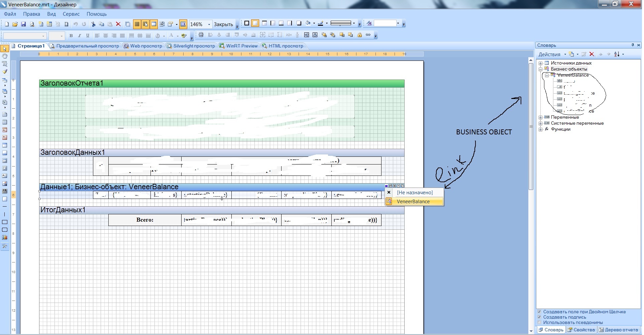Viewport: 644px width, 335px height.
Task: Toggle the Show Rulers button
Action: (183, 24)
